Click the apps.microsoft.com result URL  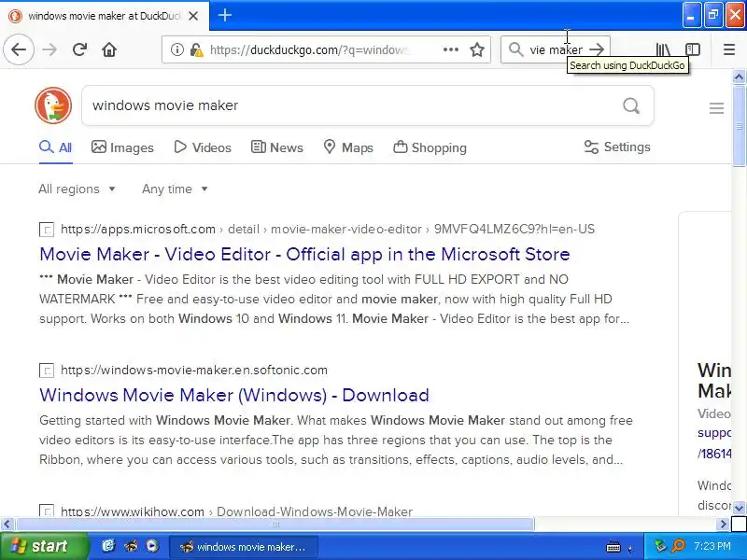coord(328,229)
